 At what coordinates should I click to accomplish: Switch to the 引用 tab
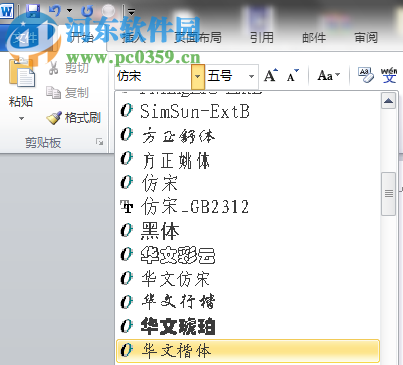click(262, 37)
